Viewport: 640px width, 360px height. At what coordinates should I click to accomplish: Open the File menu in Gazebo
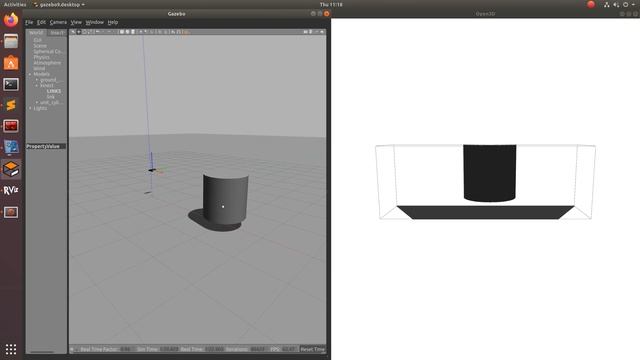click(29, 22)
